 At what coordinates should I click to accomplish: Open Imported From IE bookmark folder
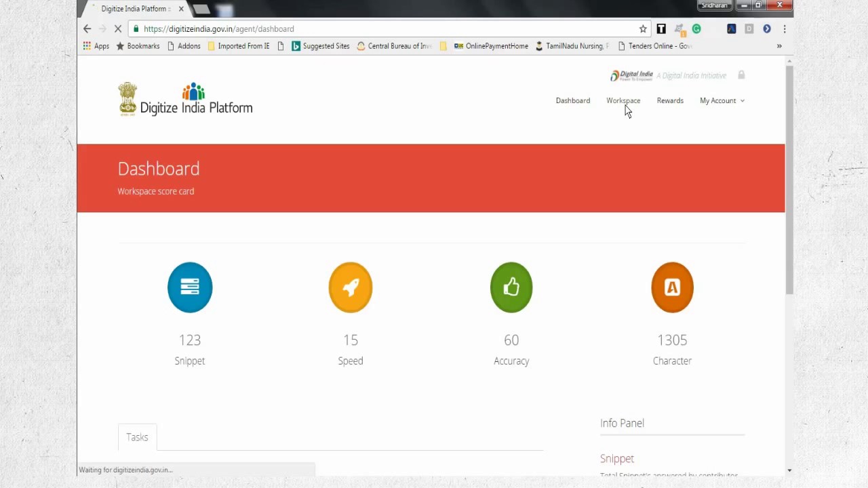pyautogui.click(x=239, y=46)
